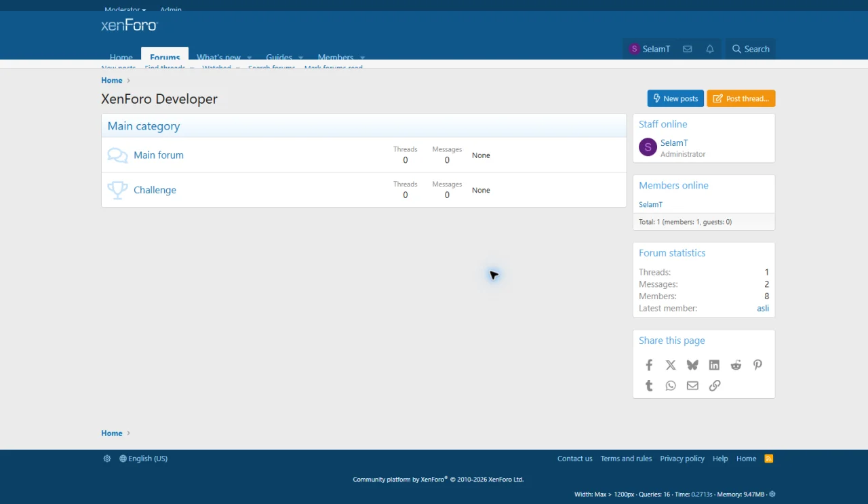The image size is (868, 504).
Task: Copy page link via chain icon
Action: point(714,385)
